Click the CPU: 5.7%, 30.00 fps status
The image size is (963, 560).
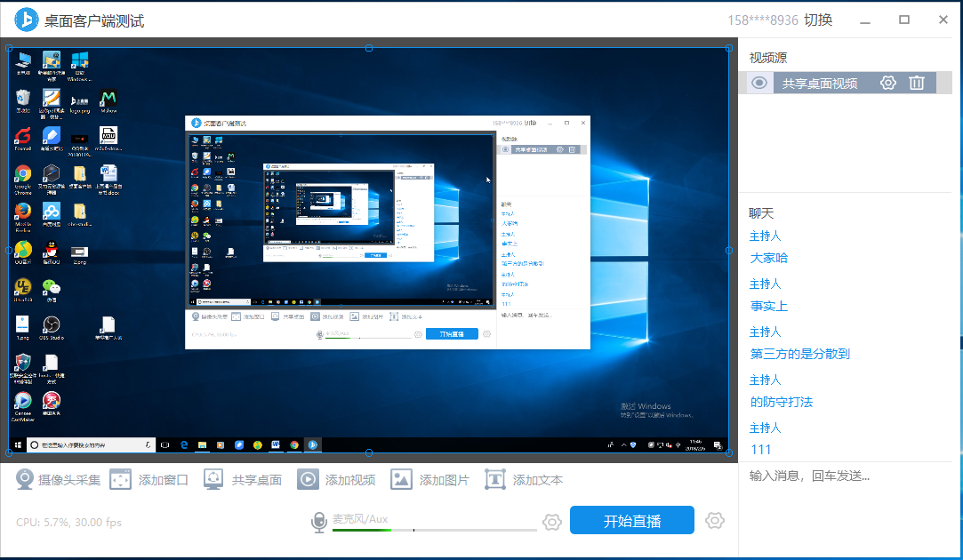[x=68, y=523]
